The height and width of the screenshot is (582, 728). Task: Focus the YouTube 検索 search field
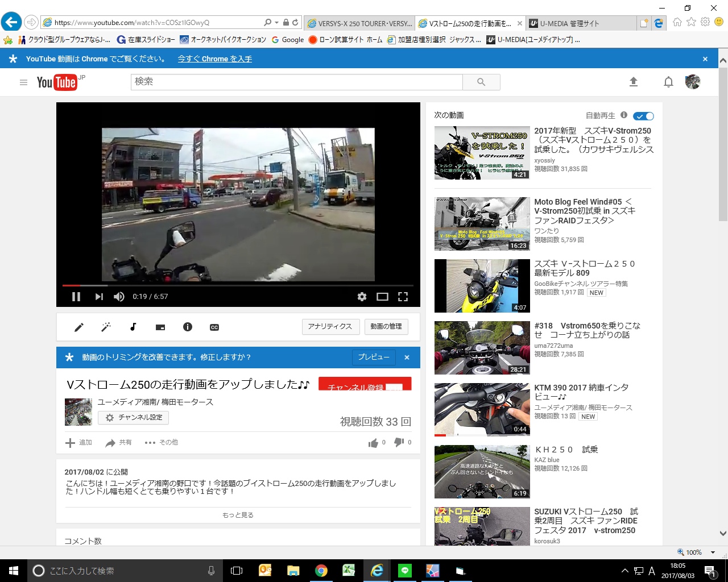pyautogui.click(x=296, y=82)
